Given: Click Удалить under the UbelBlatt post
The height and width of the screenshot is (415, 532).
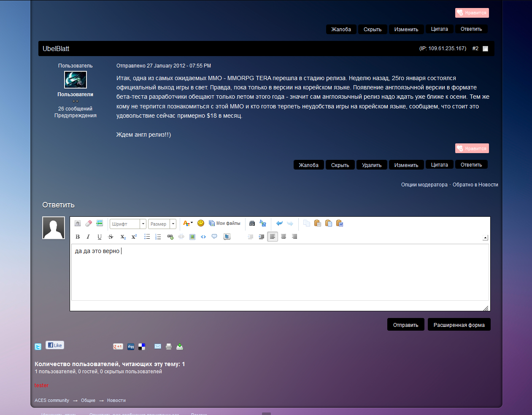Looking at the screenshot, I should point(372,165).
